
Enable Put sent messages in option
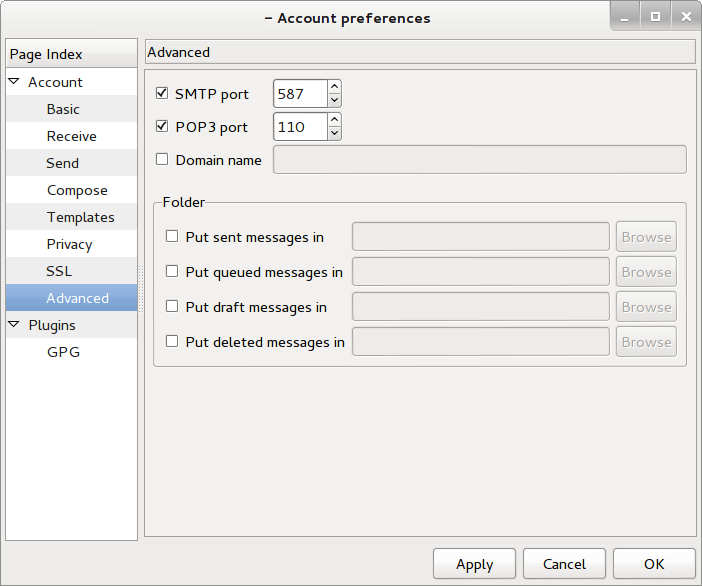point(172,237)
